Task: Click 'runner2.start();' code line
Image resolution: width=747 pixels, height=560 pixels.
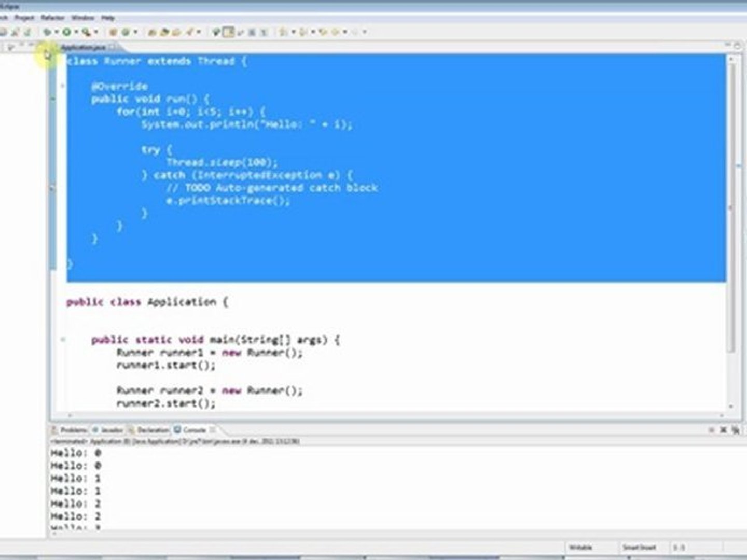Action: 166,403
